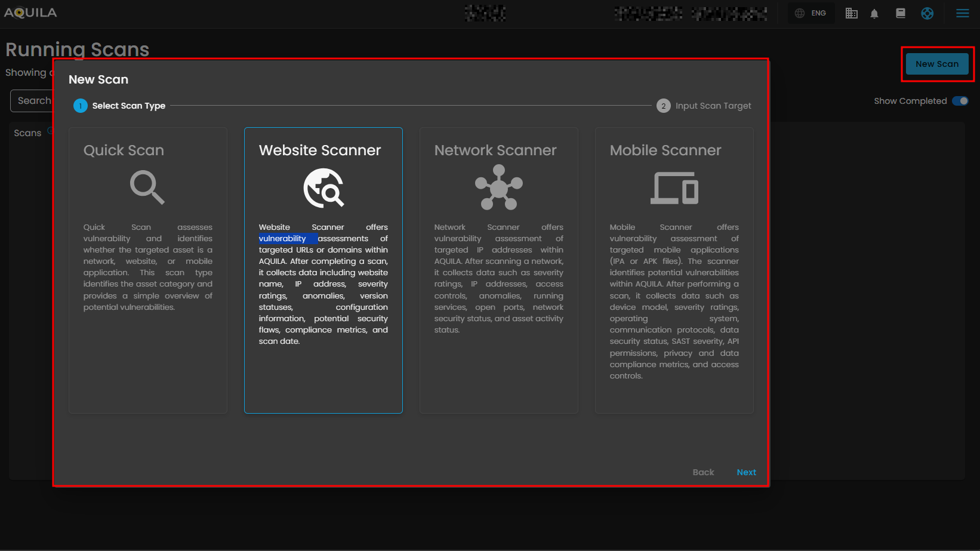The height and width of the screenshot is (551, 980).
Task: Select the Quick Scan card title
Action: 124,150
